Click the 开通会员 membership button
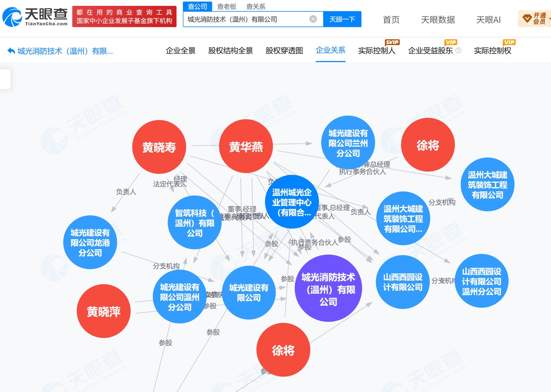The height and width of the screenshot is (392, 551). [x=534, y=18]
